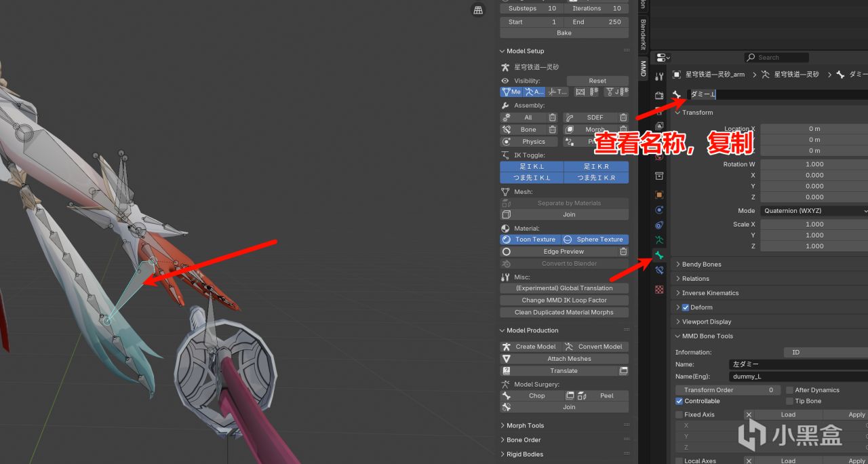Click the bone icon beside the name field
The height and width of the screenshot is (464, 868).
pyautogui.click(x=677, y=95)
